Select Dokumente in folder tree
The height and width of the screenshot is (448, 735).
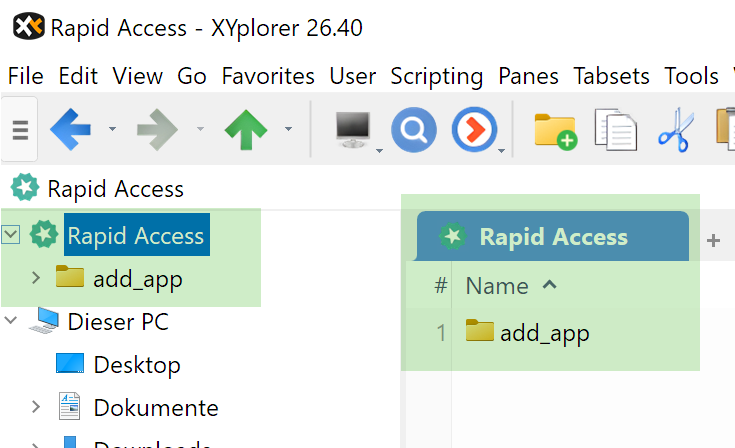[x=156, y=408]
